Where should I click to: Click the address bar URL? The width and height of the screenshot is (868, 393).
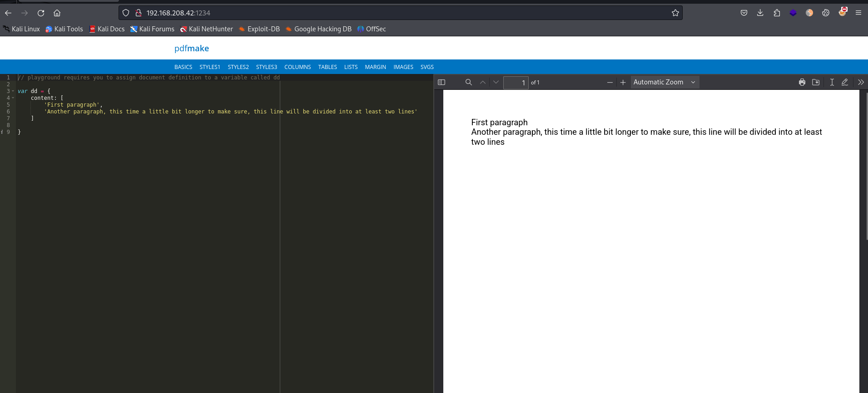click(178, 13)
